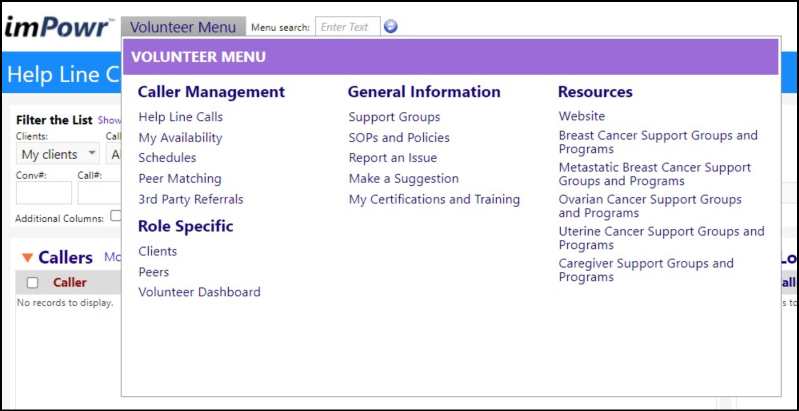Click the menu search refresh icon
The image size is (799, 411).
[391, 26]
